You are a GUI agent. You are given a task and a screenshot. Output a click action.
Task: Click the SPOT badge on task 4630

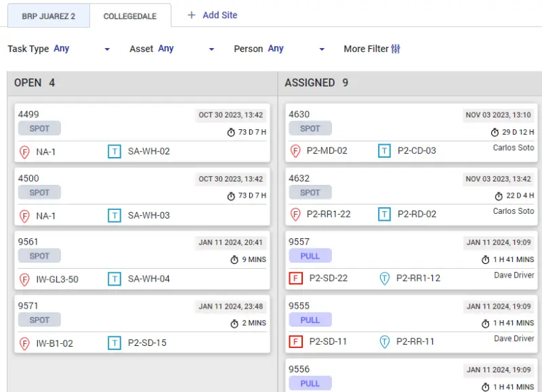[310, 129]
